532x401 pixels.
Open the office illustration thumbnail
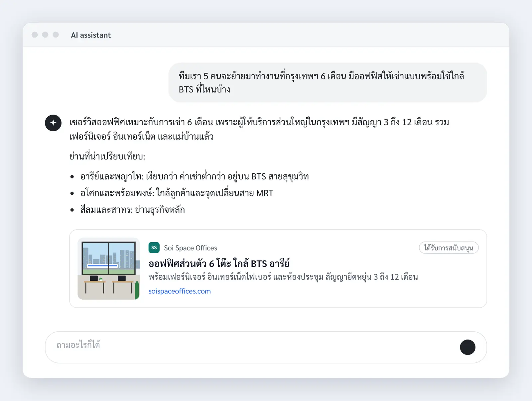[108, 268]
